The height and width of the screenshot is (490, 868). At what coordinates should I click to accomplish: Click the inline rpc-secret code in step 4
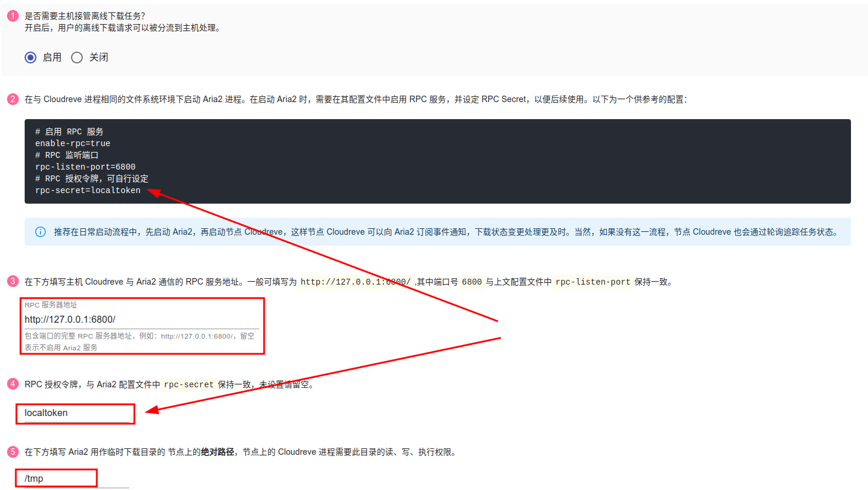188,384
